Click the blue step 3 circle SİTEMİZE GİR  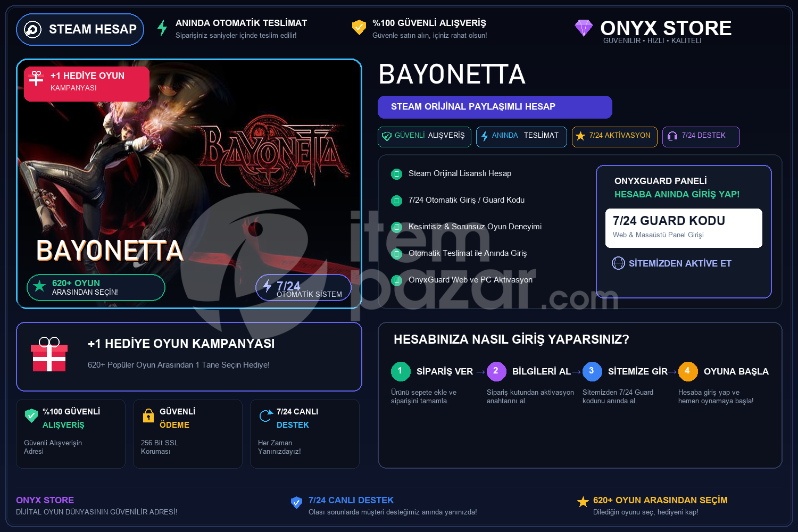point(592,371)
